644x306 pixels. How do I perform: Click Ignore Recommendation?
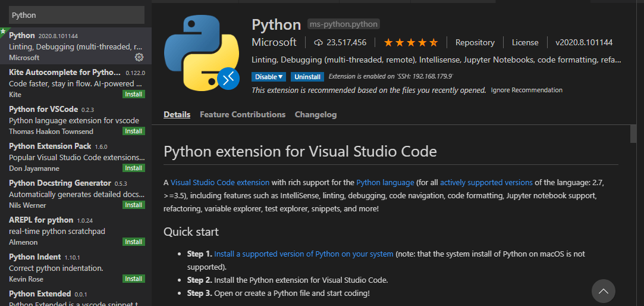(526, 90)
